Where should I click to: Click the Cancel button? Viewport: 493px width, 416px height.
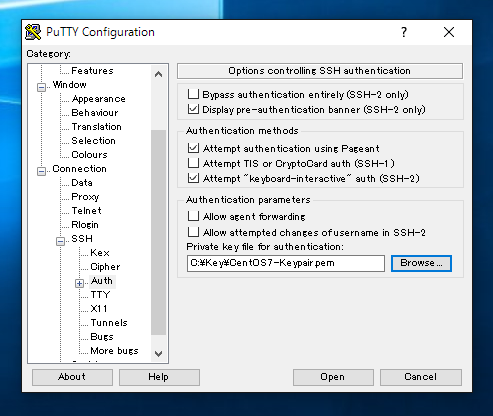coord(421,377)
